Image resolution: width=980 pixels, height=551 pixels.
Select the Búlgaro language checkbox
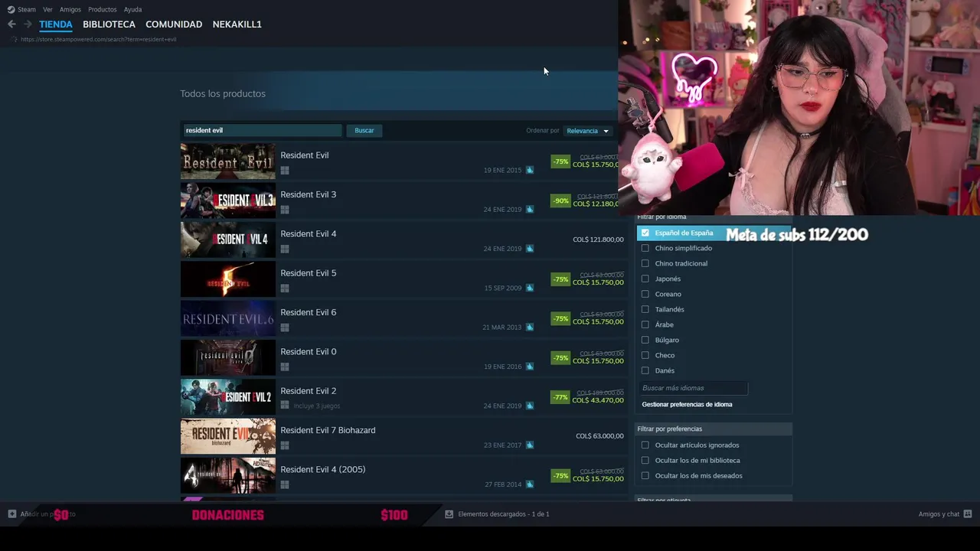(645, 340)
